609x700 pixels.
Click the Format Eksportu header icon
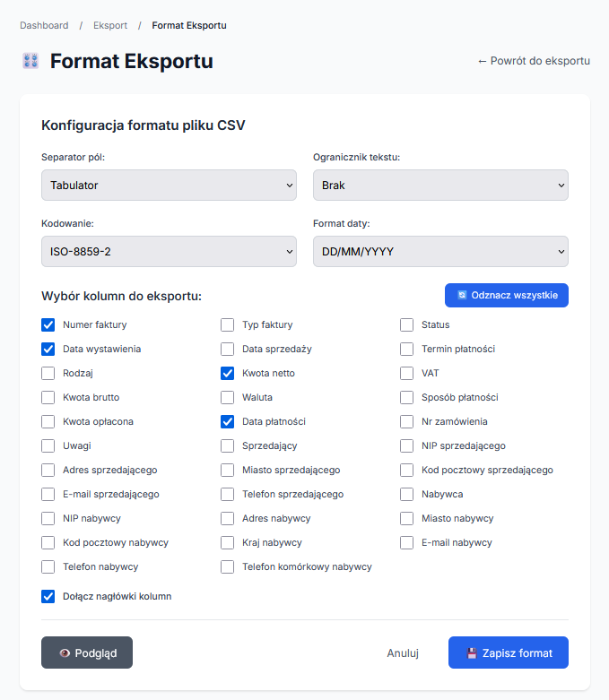30,61
